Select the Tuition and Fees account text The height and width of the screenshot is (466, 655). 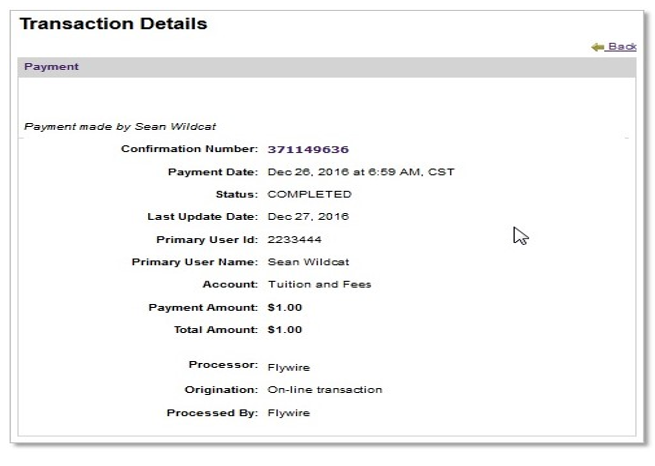[x=320, y=285]
